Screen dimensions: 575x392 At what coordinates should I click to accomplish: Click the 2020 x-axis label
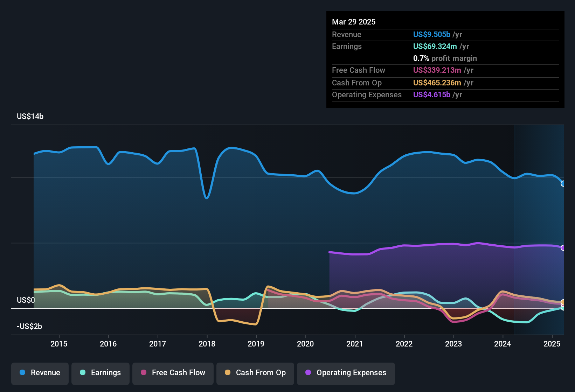pos(305,344)
